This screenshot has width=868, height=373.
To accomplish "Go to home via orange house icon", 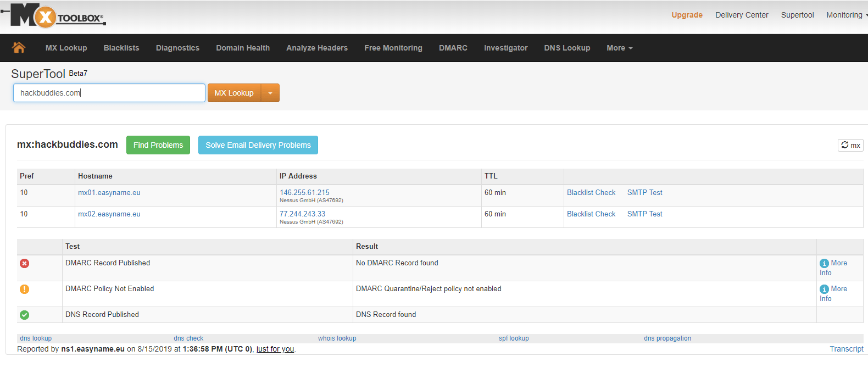I will click(x=19, y=48).
